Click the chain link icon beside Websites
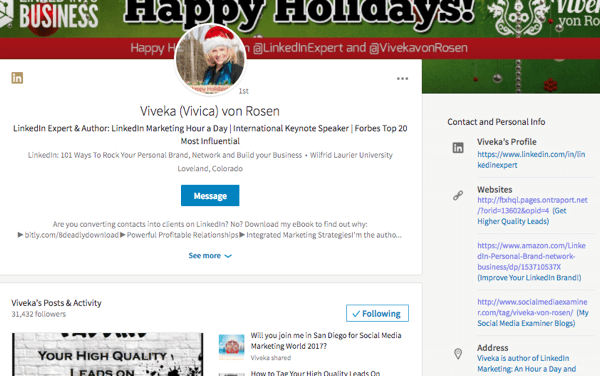600x376 pixels. pos(458,195)
